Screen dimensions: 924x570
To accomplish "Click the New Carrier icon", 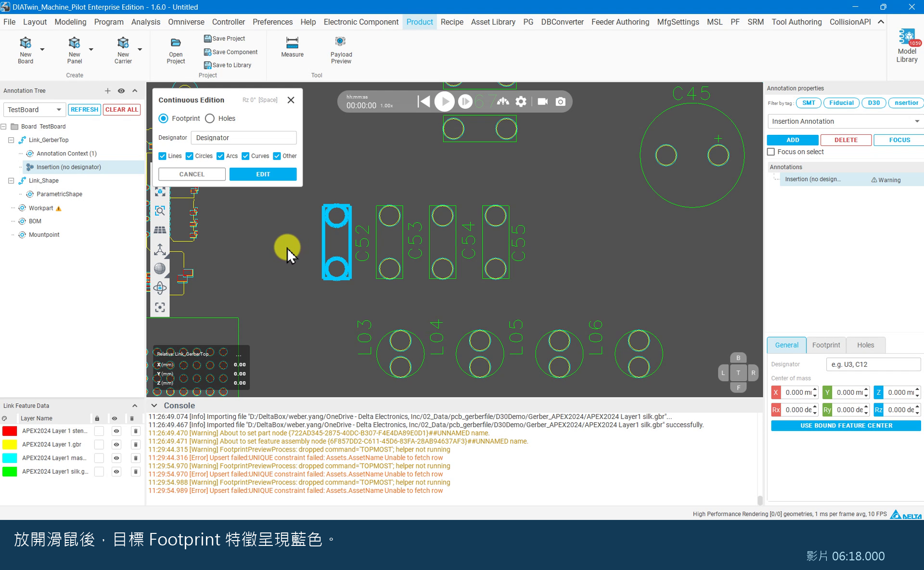I will (123, 43).
